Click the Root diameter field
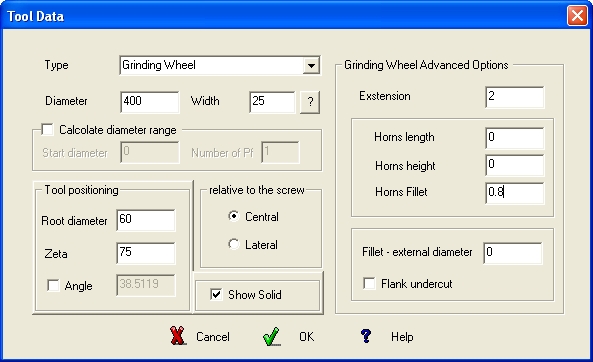Viewport: 593px width, 362px height. coord(146,220)
